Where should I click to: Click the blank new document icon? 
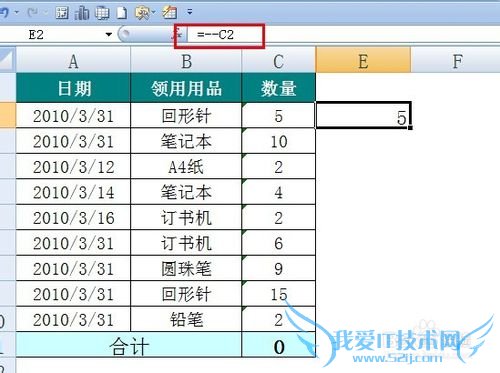point(122,13)
